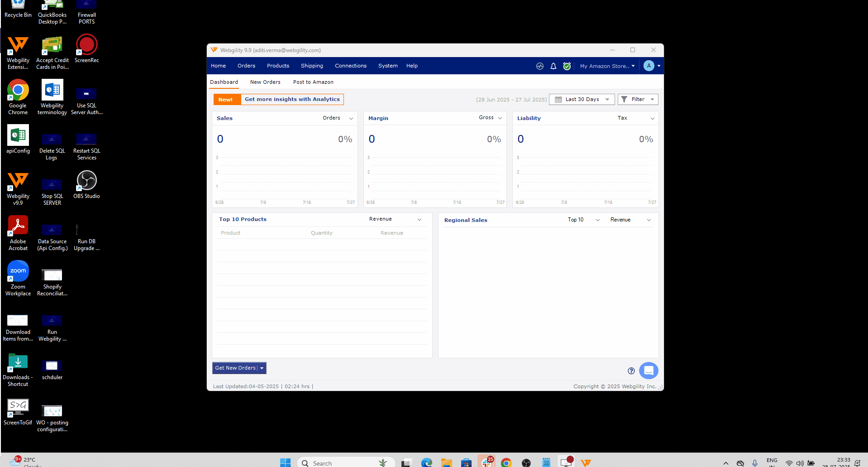
Task: Open the Products menu
Action: [278, 66]
